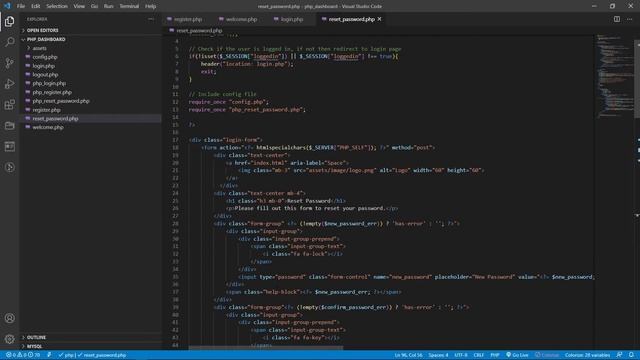Screen dimensions: 640x360
Task: Open the Run and Debug view
Action: coord(9,84)
